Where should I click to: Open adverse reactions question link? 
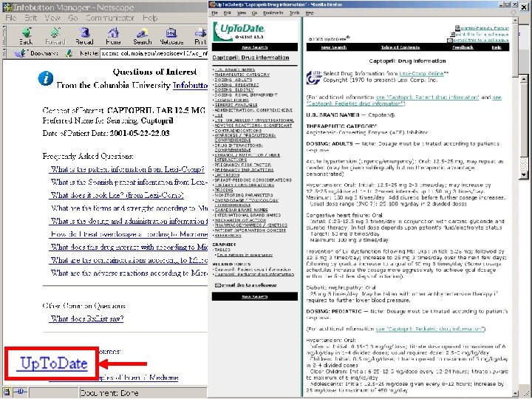129,273
